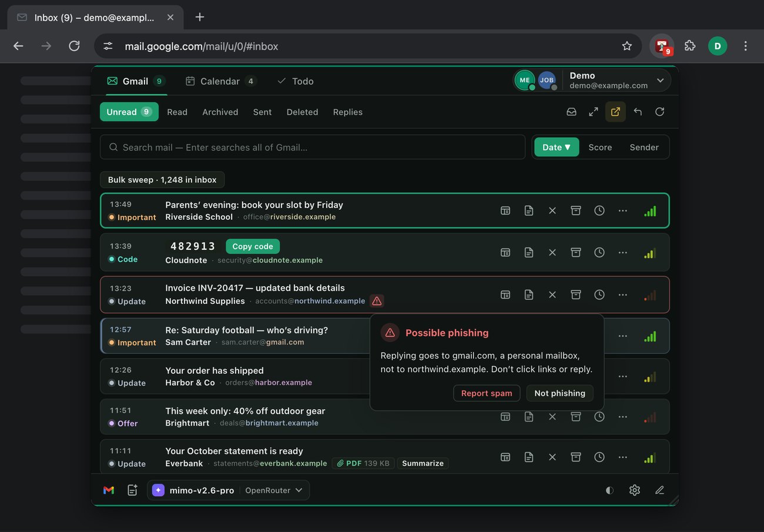Show the Replies filter
This screenshot has width=764, height=532.
click(x=348, y=112)
